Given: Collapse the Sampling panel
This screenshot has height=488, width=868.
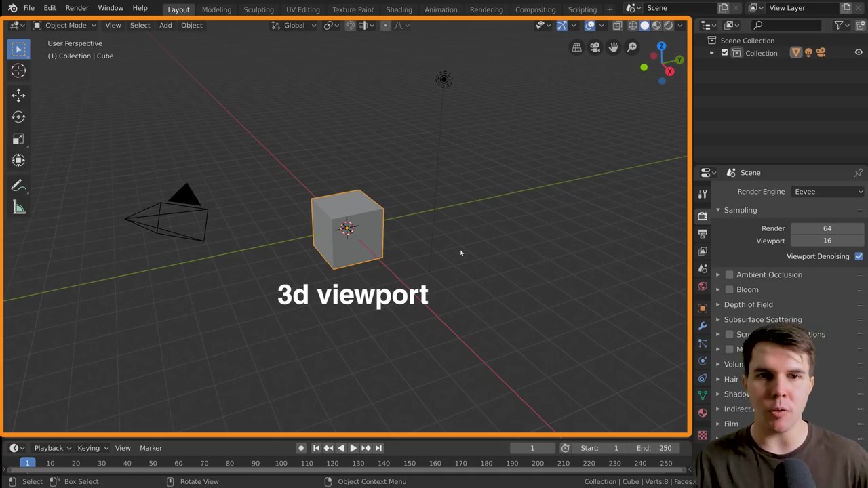Looking at the screenshot, I should click(740, 210).
